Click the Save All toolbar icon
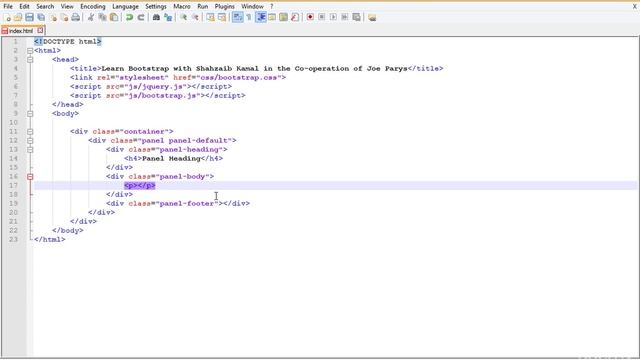This screenshot has height=360, width=640. click(41, 17)
